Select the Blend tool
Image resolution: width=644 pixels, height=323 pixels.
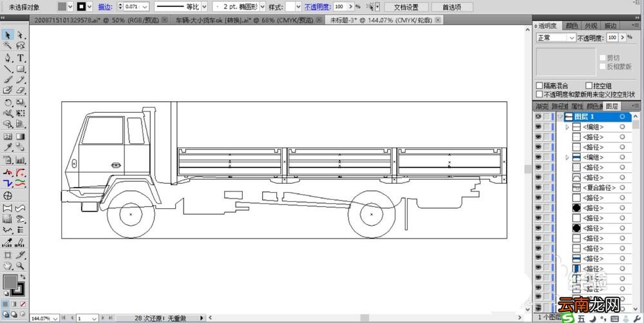[x=20, y=147]
